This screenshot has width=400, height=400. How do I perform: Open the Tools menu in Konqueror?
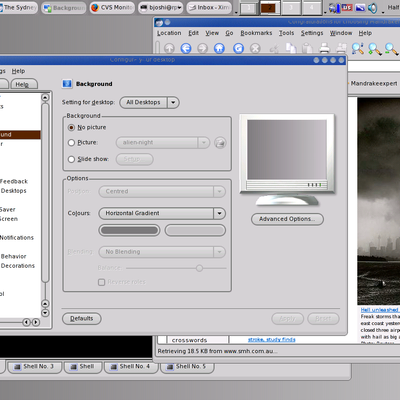(286, 33)
